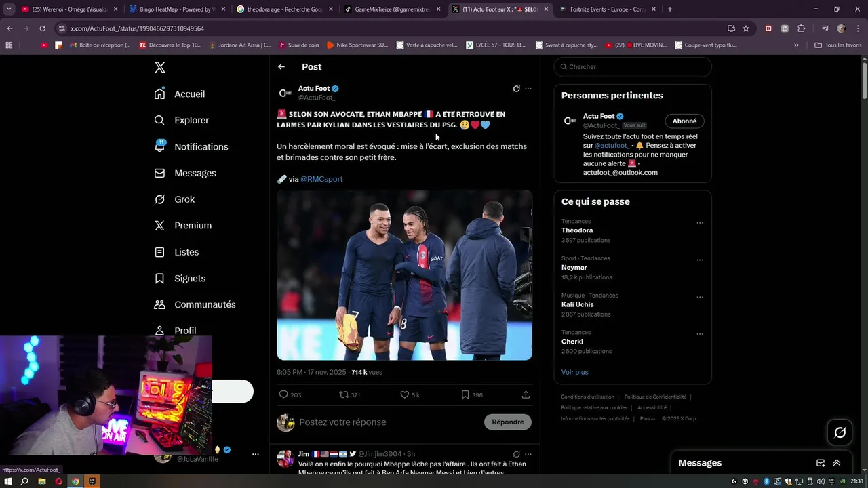Click new message icon in Messages drawer

[x=821, y=463]
